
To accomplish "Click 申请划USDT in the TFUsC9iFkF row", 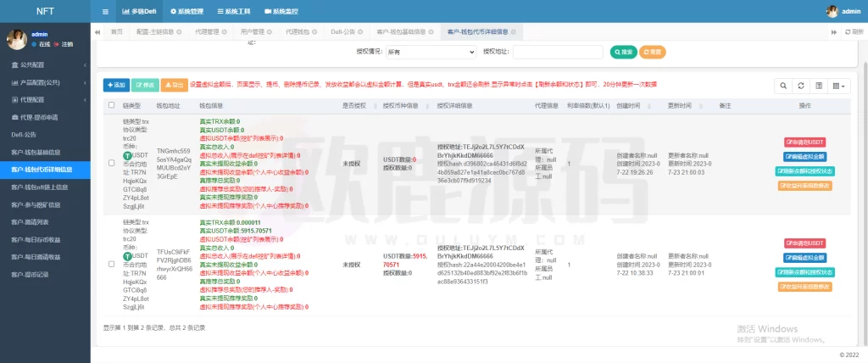I will coord(805,243).
